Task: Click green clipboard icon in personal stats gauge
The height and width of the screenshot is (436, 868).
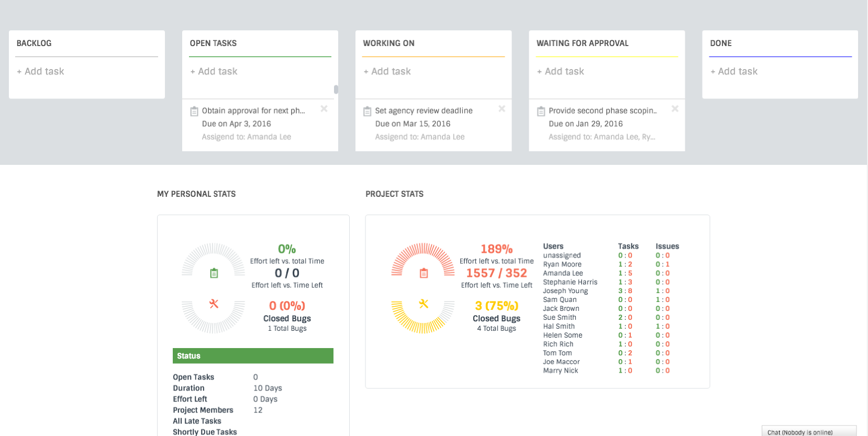Action: tap(214, 273)
